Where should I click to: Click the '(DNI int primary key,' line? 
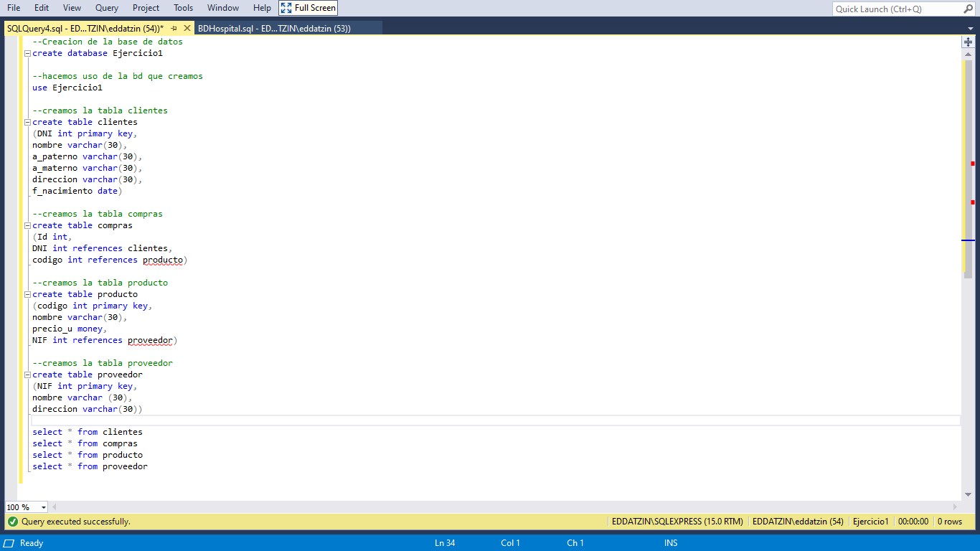coord(85,133)
